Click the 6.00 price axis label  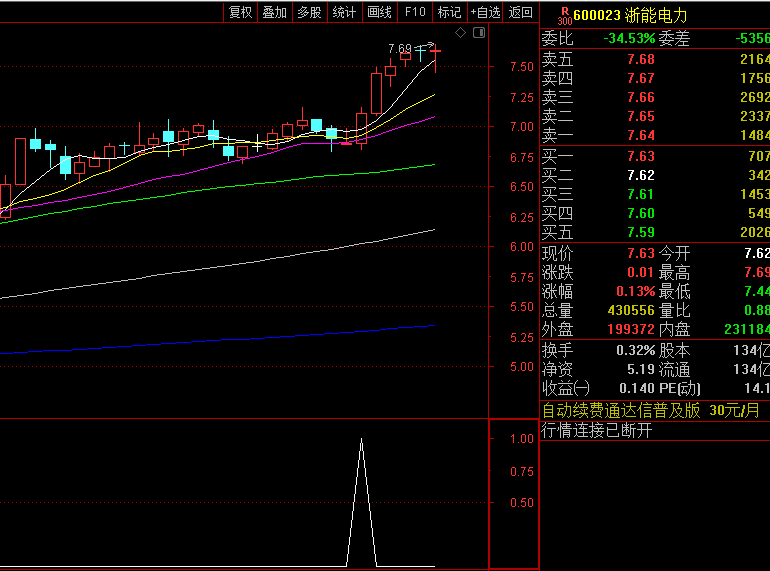[522, 246]
